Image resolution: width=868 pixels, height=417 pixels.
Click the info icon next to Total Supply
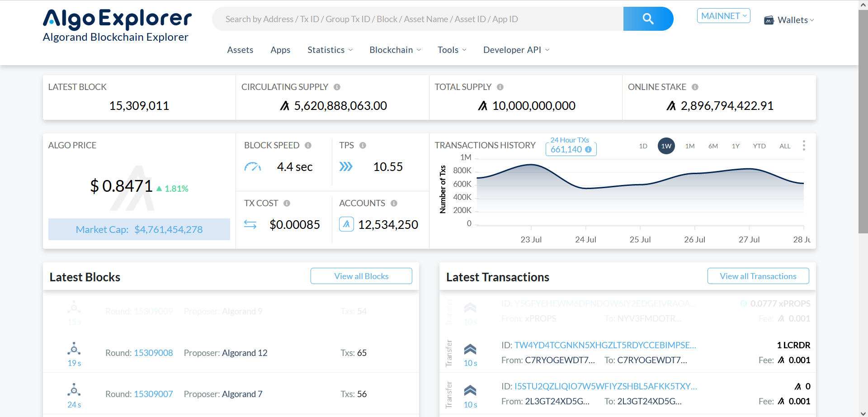coord(500,87)
